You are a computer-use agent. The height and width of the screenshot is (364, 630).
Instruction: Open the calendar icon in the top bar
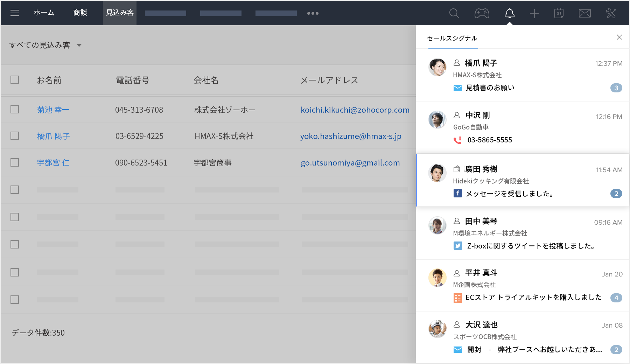[559, 13]
